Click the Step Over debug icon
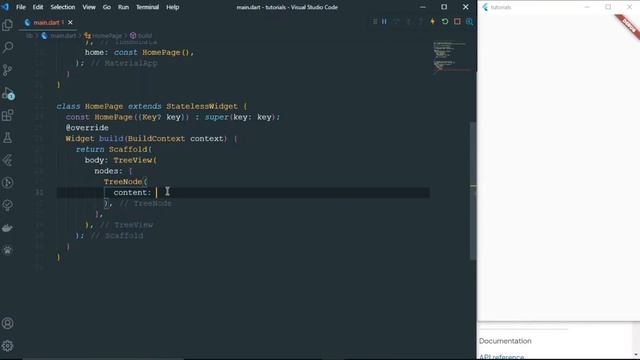 point(396,22)
